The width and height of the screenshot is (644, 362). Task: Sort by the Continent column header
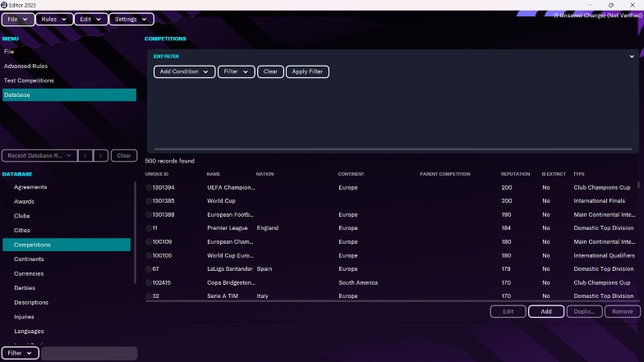[x=352, y=174]
